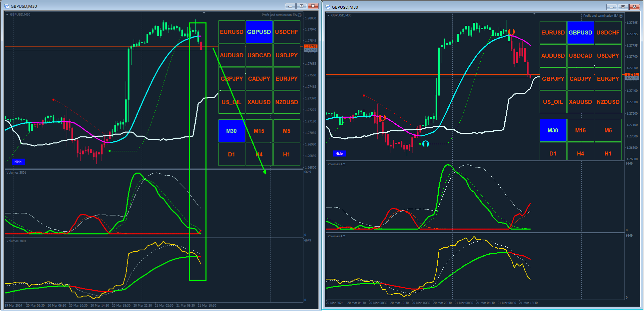
Task: Switch the left window to EURUSD
Action: click(232, 32)
